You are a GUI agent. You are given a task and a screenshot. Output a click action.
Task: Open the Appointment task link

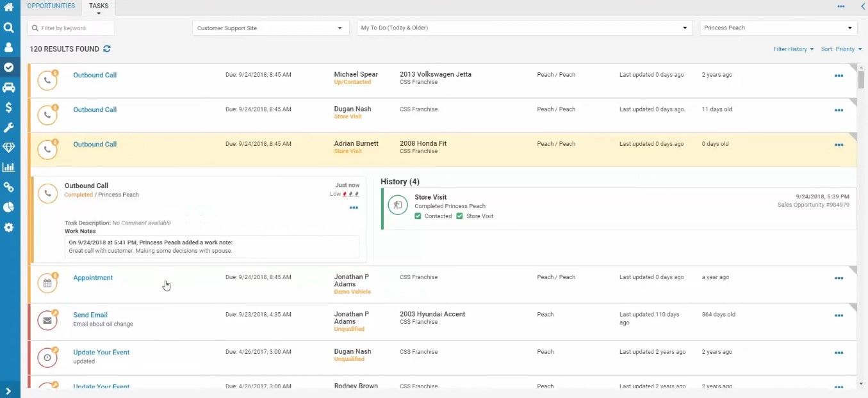[93, 278]
